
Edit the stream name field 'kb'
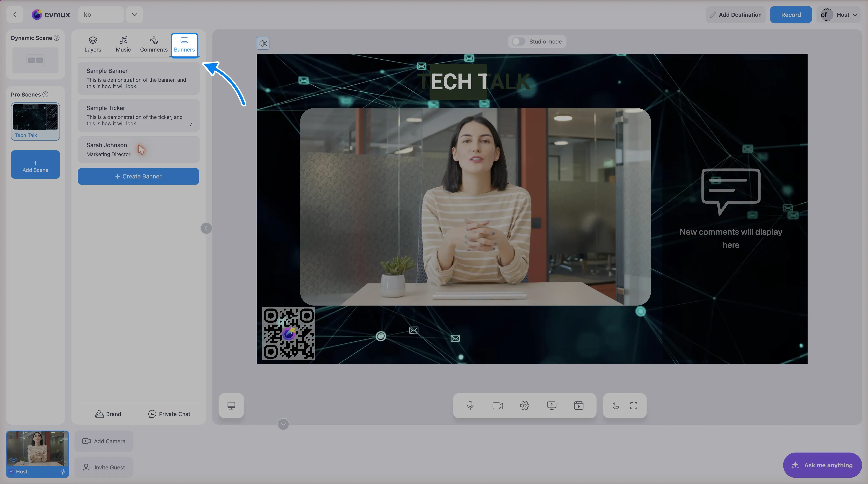[101, 15]
